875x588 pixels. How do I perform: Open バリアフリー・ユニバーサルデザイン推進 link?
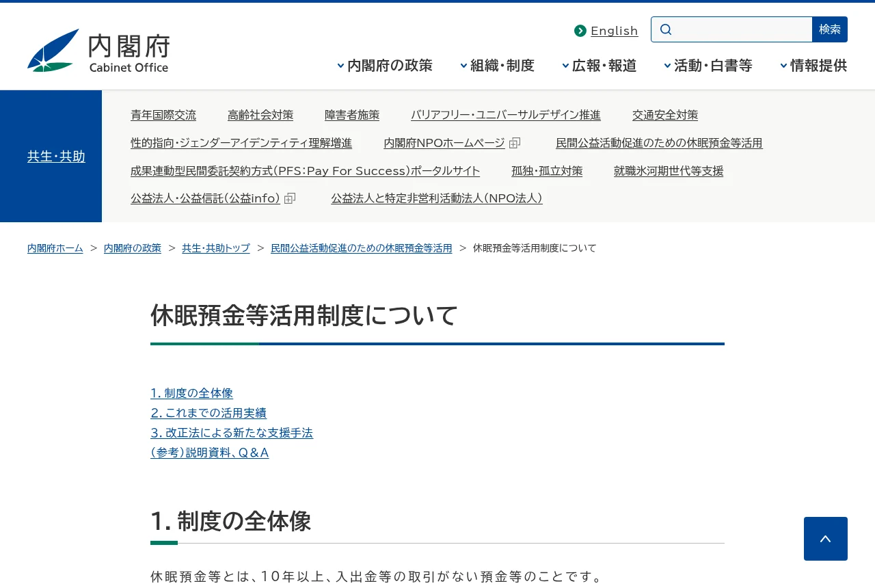click(x=506, y=115)
